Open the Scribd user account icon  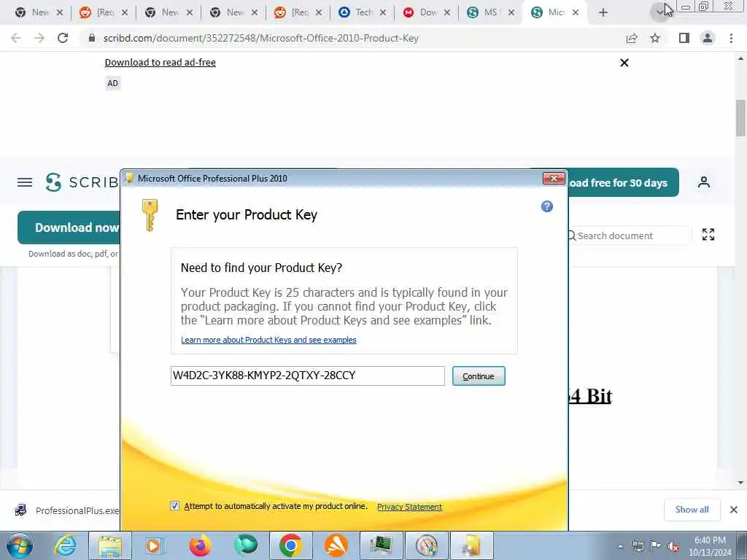704,182
